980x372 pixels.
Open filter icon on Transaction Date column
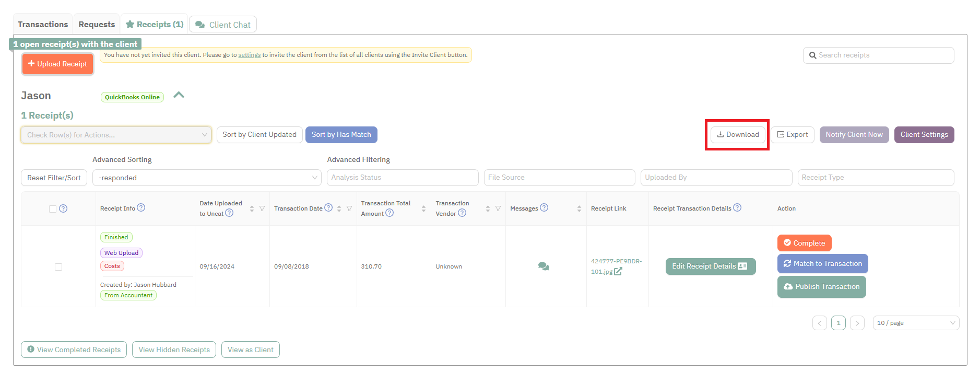click(349, 208)
